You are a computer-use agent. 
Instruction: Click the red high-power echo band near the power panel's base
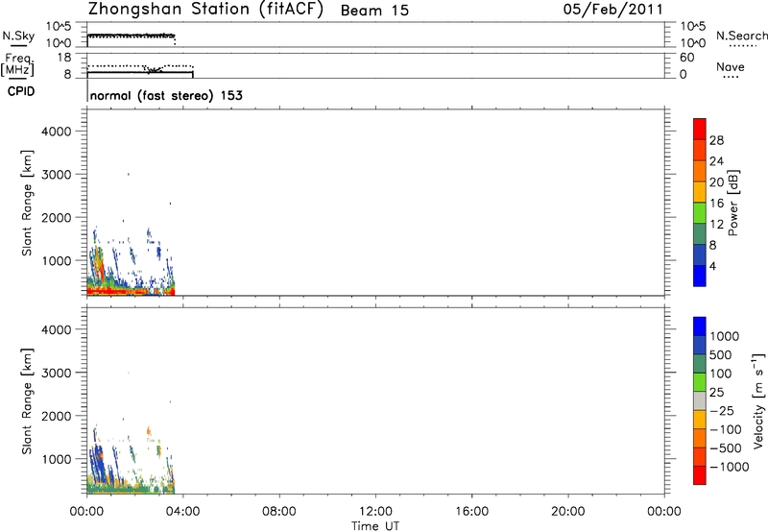[x=117, y=292]
